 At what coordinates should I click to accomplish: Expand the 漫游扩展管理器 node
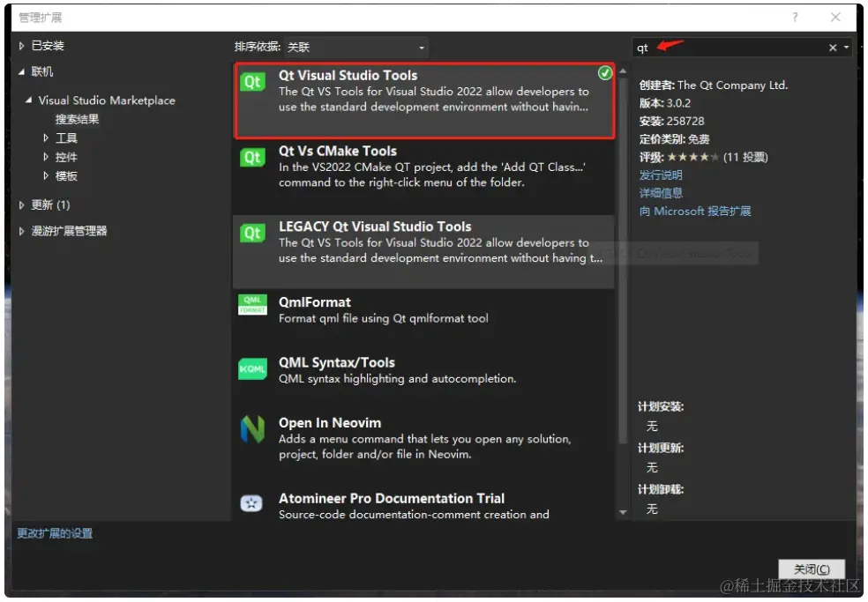point(21,231)
